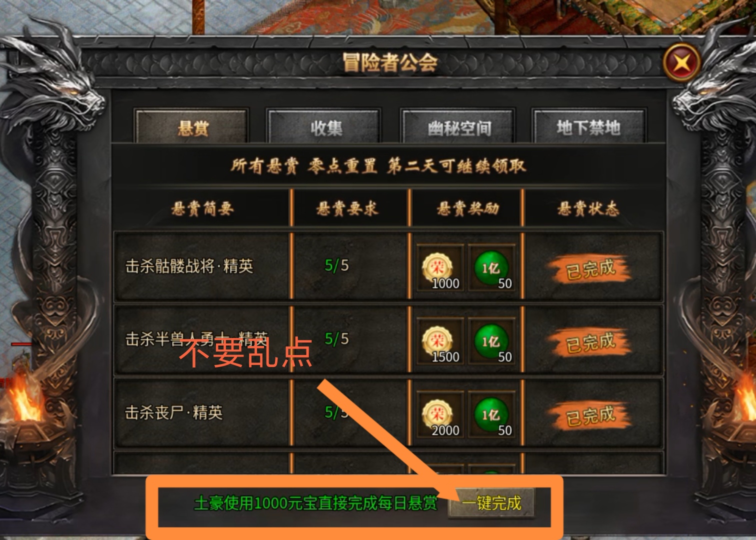Select the 悬赏 tab
This screenshot has height=540, width=756.
tap(192, 127)
